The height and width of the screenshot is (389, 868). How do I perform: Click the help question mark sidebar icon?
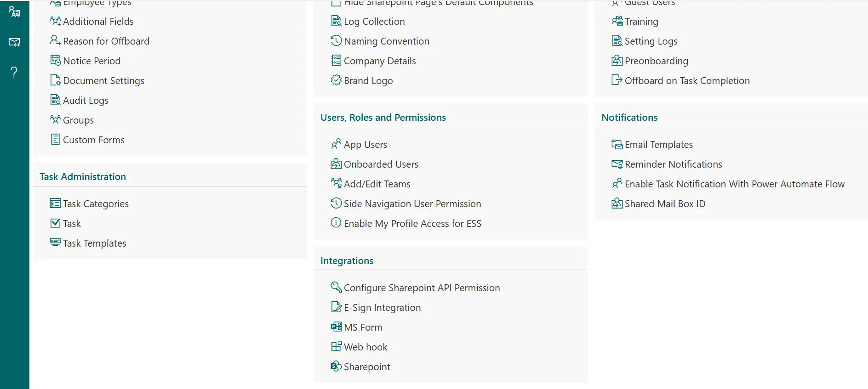(x=14, y=72)
